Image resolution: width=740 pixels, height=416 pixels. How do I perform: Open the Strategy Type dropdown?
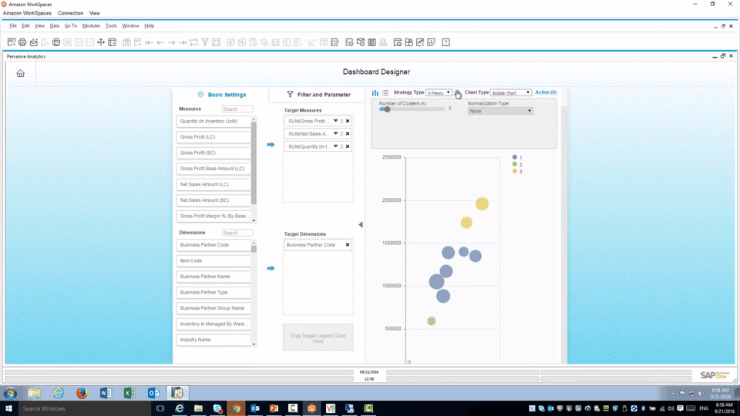pos(439,93)
